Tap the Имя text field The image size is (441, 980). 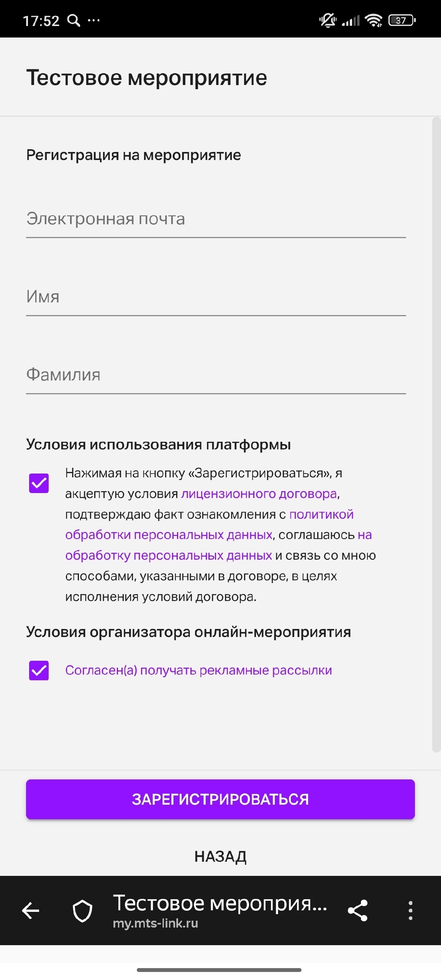click(x=216, y=297)
